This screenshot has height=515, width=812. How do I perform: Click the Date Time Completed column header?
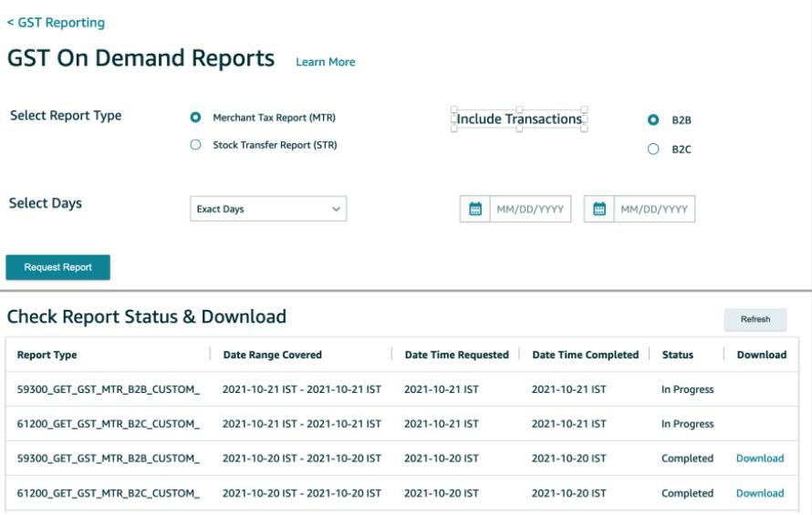click(585, 355)
